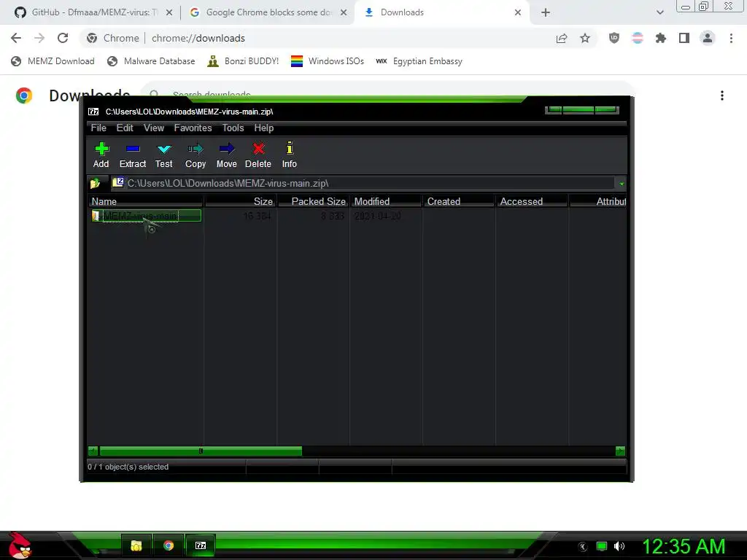Sort by Modified column header
This screenshot has height=560, width=747.
tap(387, 201)
